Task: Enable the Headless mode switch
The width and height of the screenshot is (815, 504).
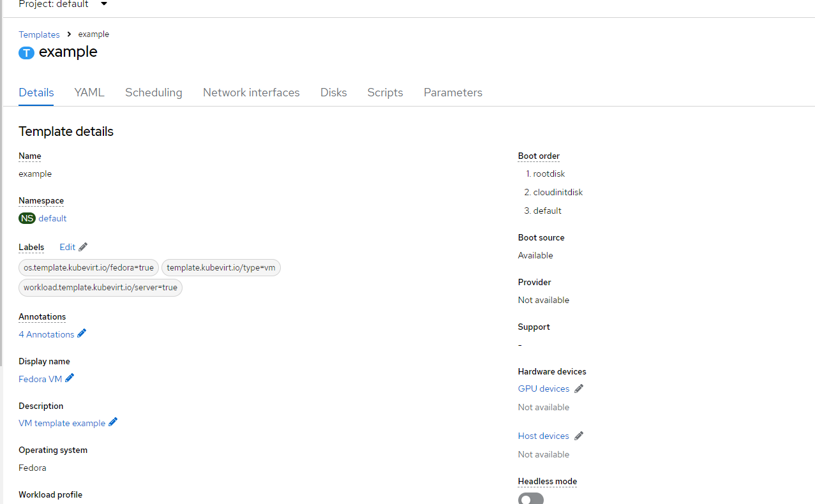Action: (530, 499)
